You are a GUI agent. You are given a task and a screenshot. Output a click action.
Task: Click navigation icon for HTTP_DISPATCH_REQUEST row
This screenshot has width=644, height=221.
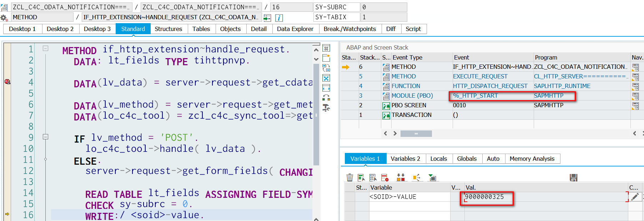(x=635, y=86)
